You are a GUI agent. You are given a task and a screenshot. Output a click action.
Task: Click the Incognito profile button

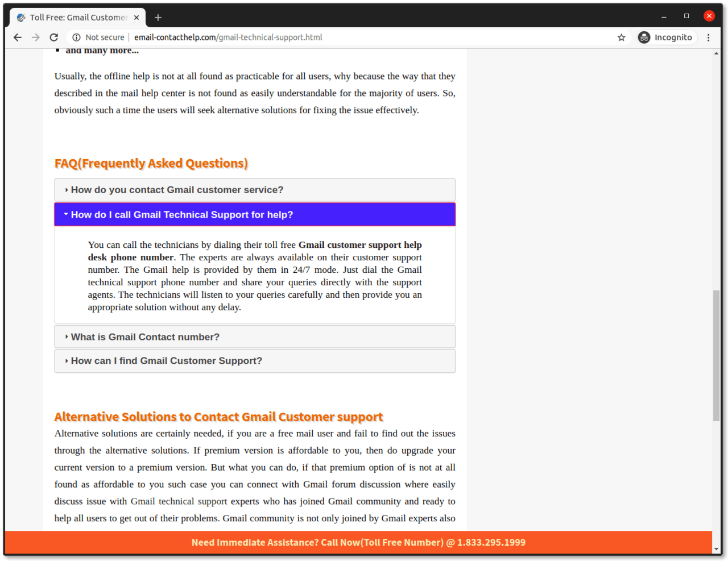coord(667,38)
